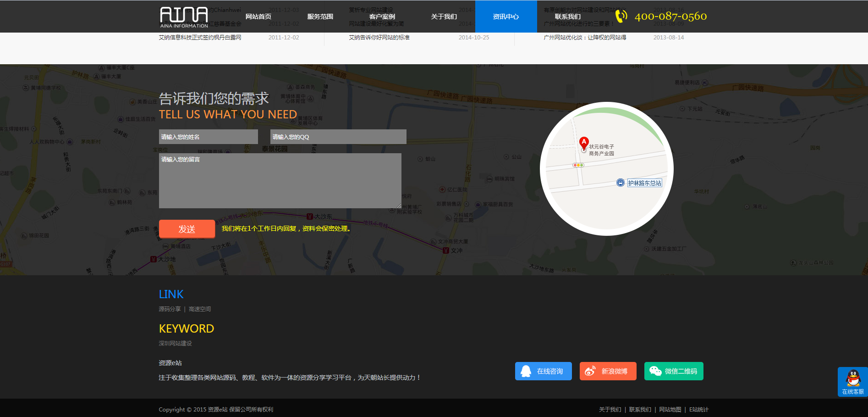The height and width of the screenshot is (417, 868).
Task: Focus the 请输入您的留言 message textarea
Action: click(280, 181)
